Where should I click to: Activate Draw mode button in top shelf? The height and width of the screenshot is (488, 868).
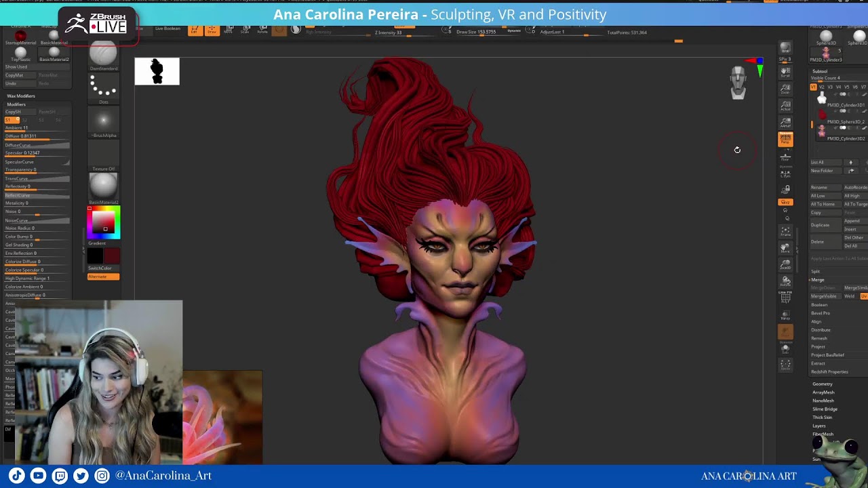point(212,30)
